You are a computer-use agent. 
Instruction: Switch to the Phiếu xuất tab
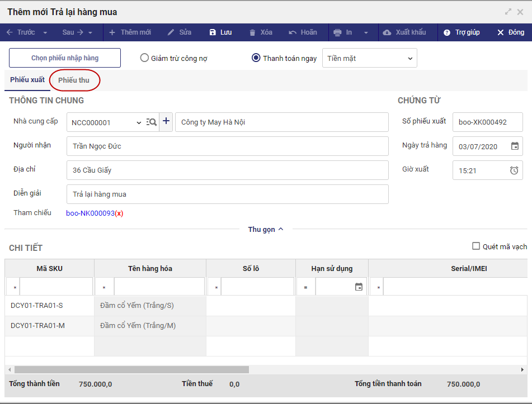27,80
